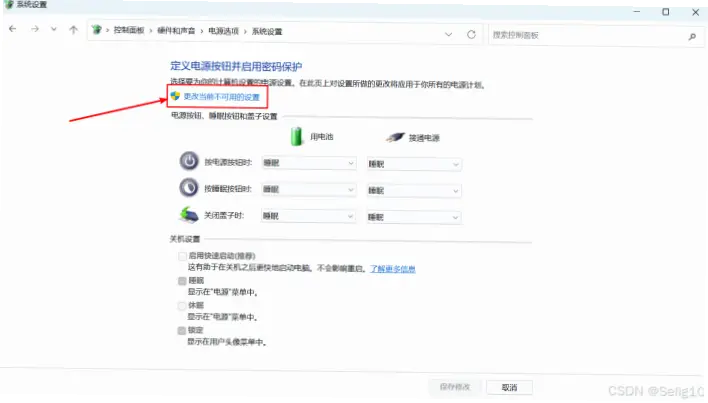Click the shield icon beside 更改当前不可用的设置
Viewport: 708px width, 403px height.
coord(175,96)
